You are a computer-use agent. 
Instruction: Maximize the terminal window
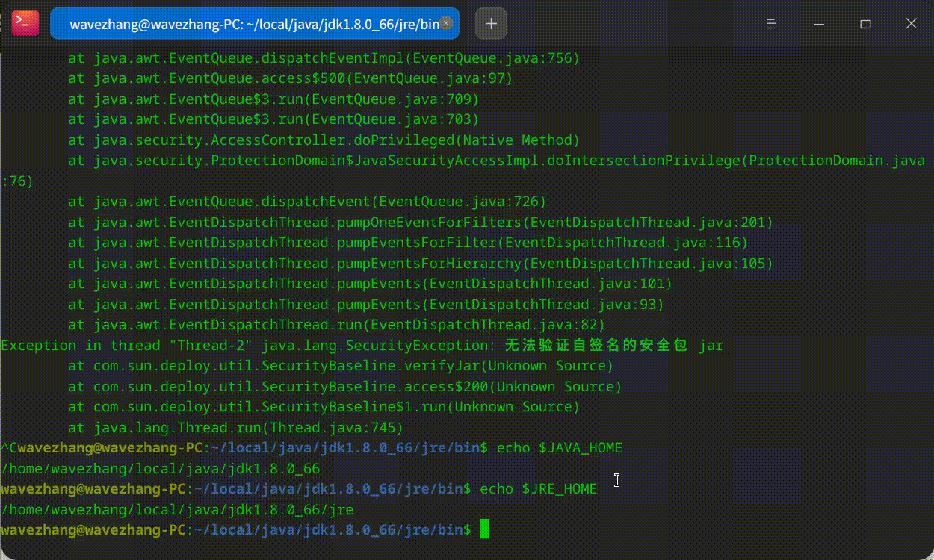865,25
